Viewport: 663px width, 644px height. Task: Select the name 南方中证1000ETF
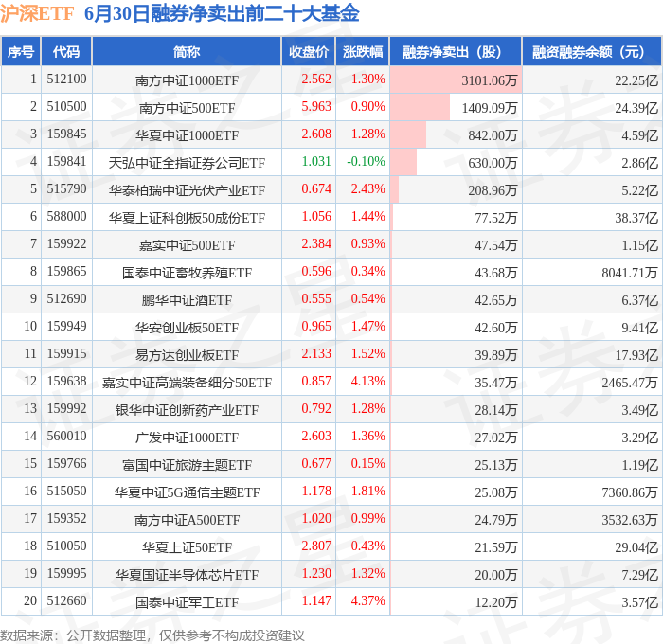coord(187,80)
